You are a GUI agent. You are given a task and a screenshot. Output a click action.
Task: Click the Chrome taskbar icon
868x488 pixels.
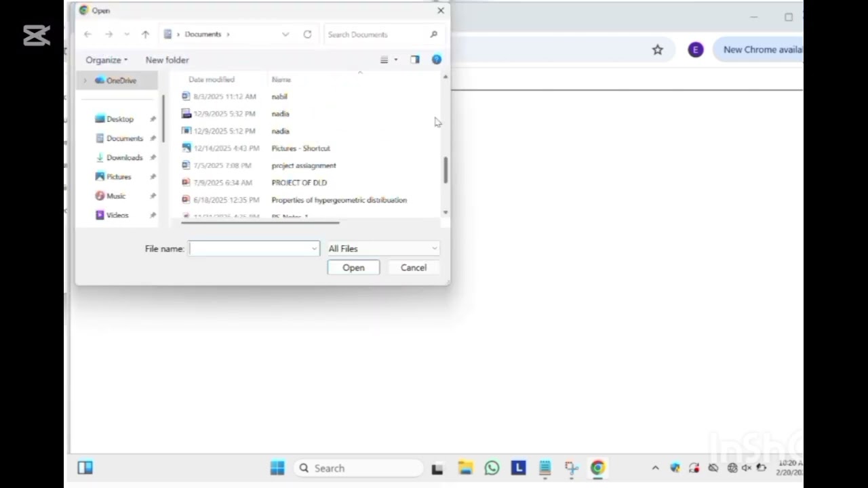tap(597, 468)
